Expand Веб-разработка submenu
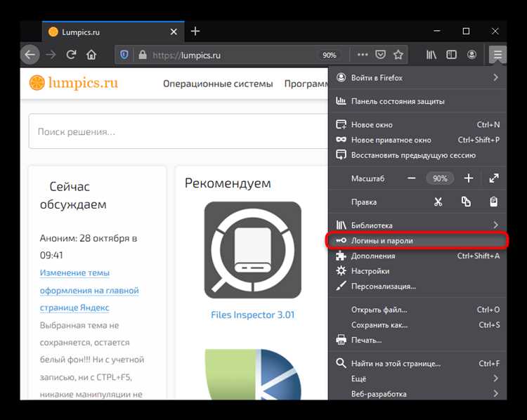The image size is (527, 420). coord(417,394)
